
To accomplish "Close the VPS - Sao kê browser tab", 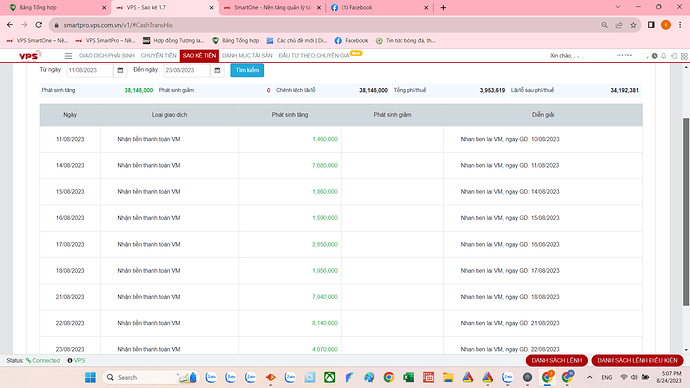I will pos(211,7).
